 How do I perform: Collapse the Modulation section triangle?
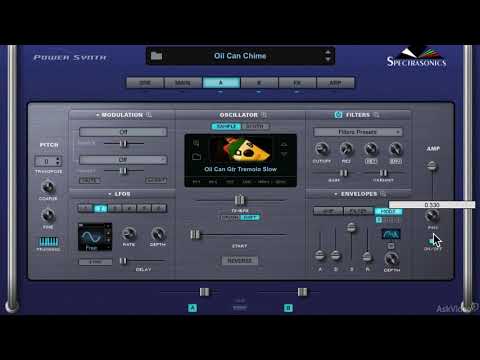(97, 115)
